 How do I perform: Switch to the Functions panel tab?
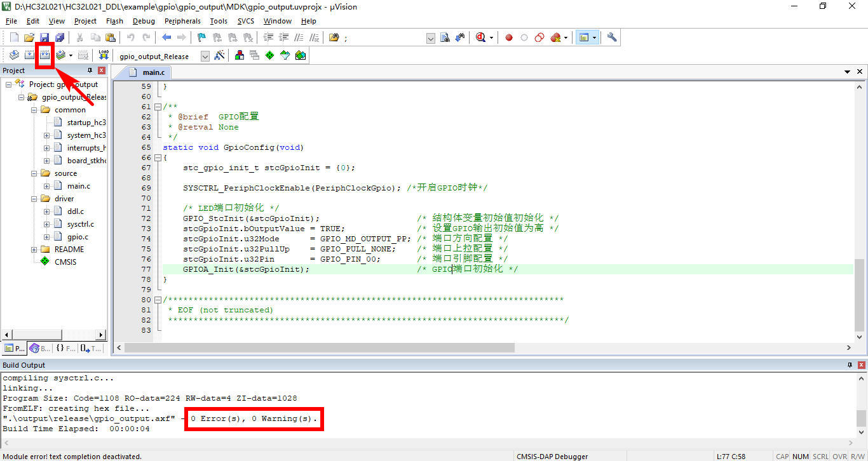(x=65, y=348)
